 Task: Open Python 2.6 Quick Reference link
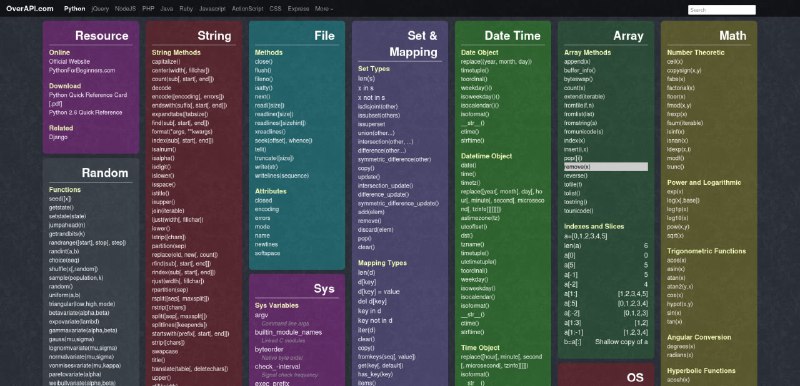tap(85, 112)
